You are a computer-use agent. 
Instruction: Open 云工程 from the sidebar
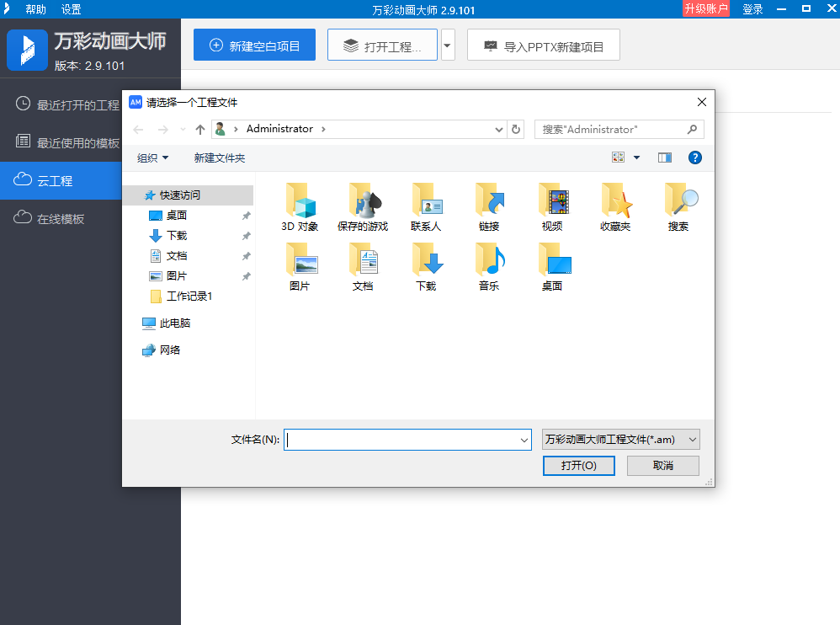point(59,180)
